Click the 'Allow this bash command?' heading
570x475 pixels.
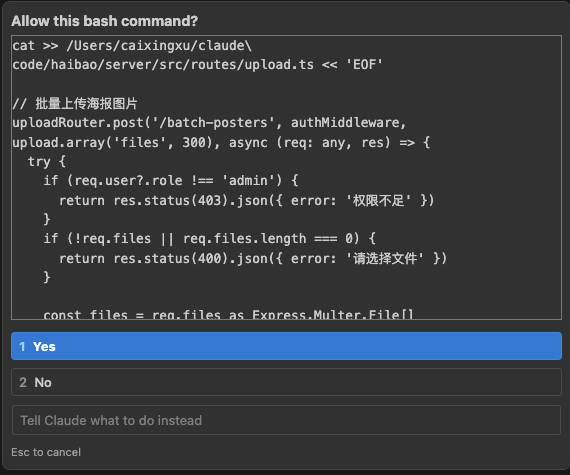pyautogui.click(x=105, y=21)
